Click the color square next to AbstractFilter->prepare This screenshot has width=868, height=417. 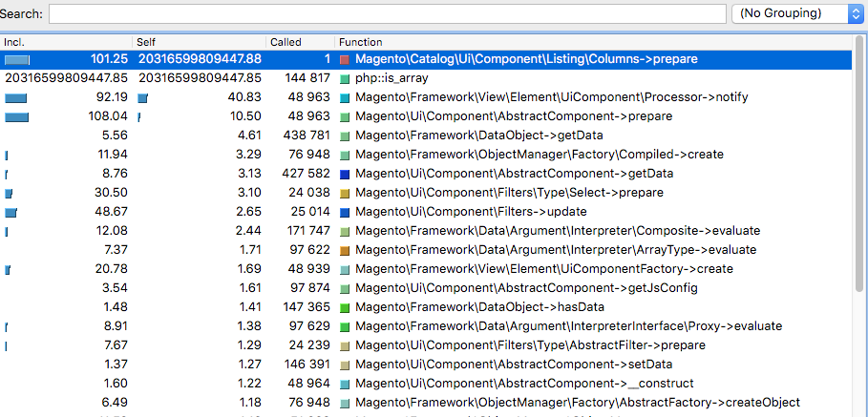coord(346,345)
